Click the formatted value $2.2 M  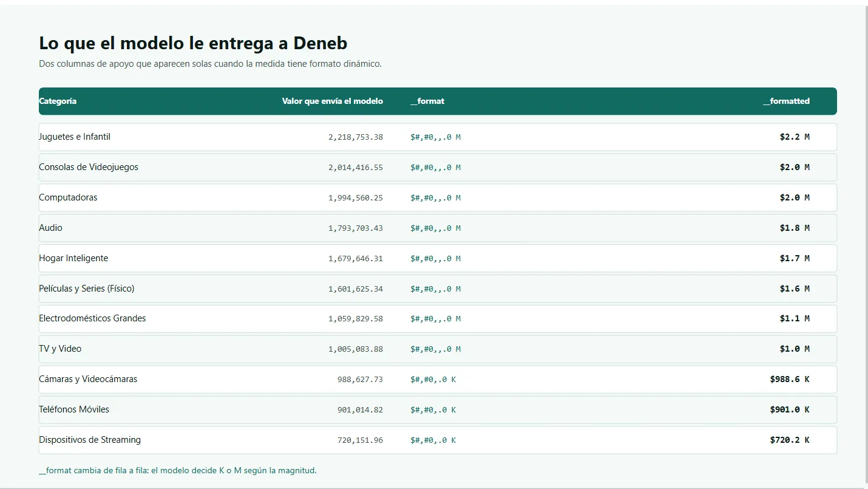point(795,137)
